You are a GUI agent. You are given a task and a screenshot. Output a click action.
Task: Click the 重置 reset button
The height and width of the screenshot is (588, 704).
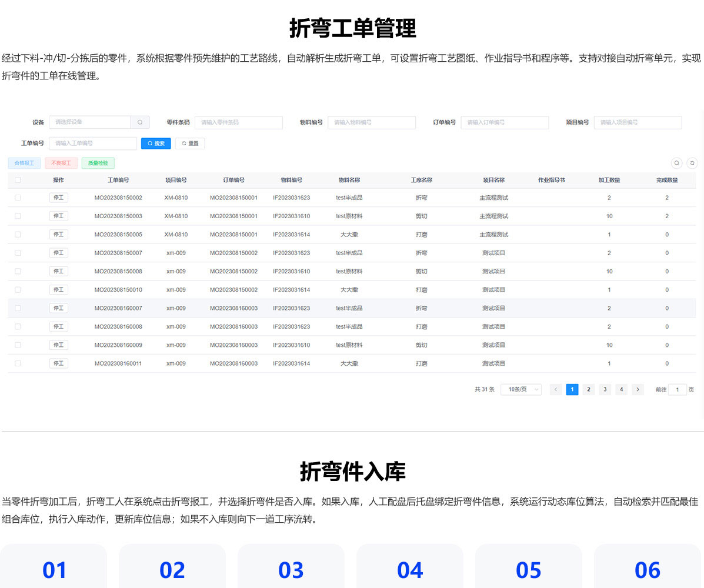pyautogui.click(x=190, y=143)
